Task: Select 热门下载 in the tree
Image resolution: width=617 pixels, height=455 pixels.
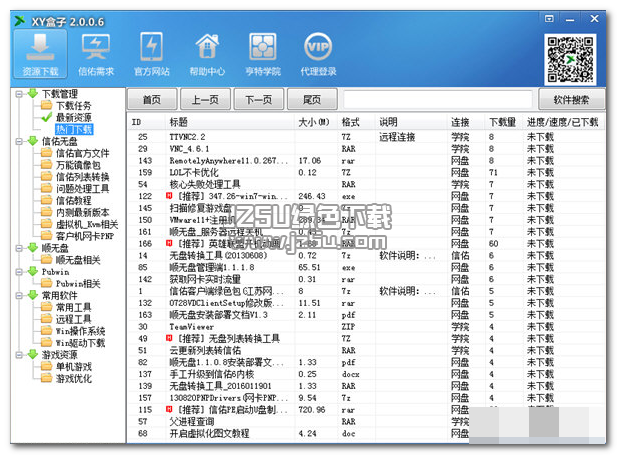Action: point(74,129)
